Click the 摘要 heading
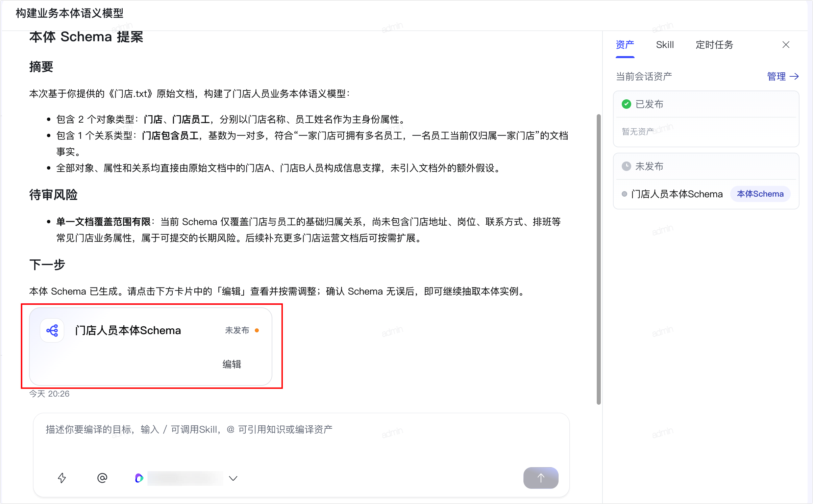 coord(41,67)
